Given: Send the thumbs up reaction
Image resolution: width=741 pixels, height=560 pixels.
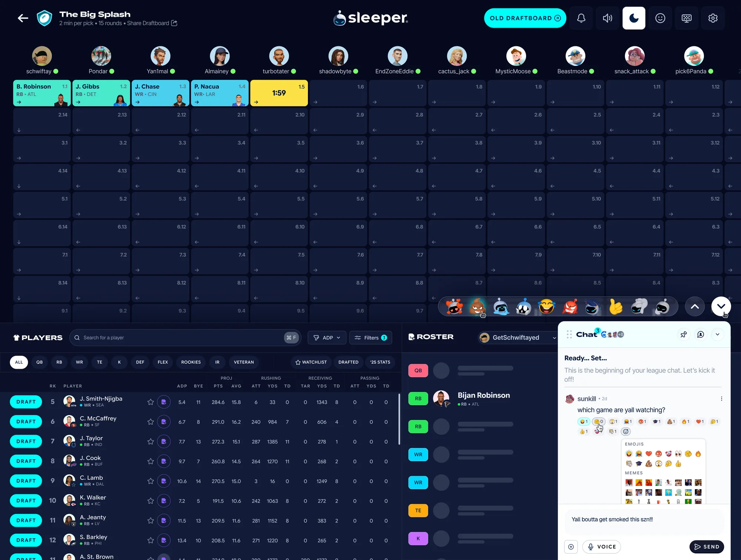Looking at the screenshot, I should (615, 307).
